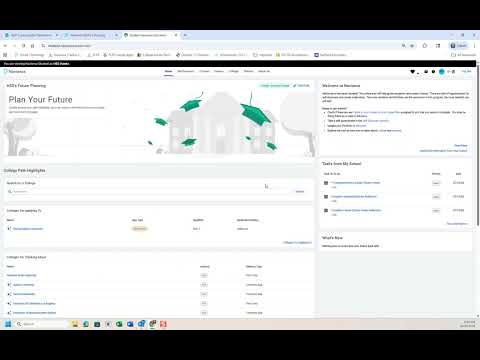The height and width of the screenshot is (360, 480).
Task: Close the active Naviance browser tab
Action: click(x=176, y=35)
